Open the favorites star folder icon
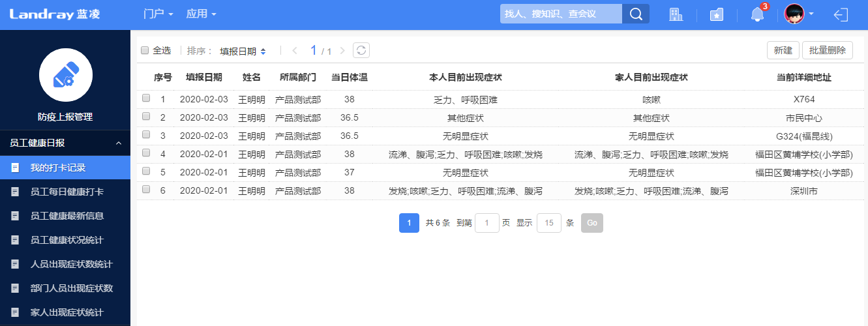The width and height of the screenshot is (868, 326). pyautogui.click(x=717, y=14)
